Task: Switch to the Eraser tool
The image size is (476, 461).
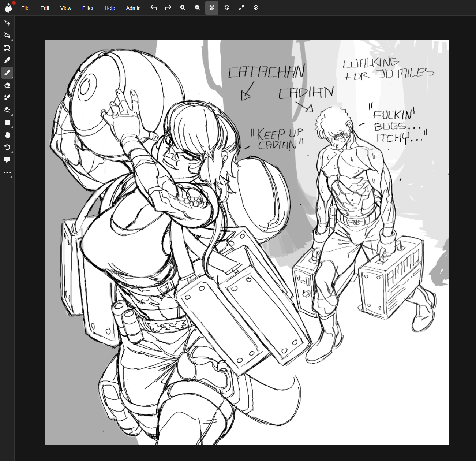Action: click(7, 85)
